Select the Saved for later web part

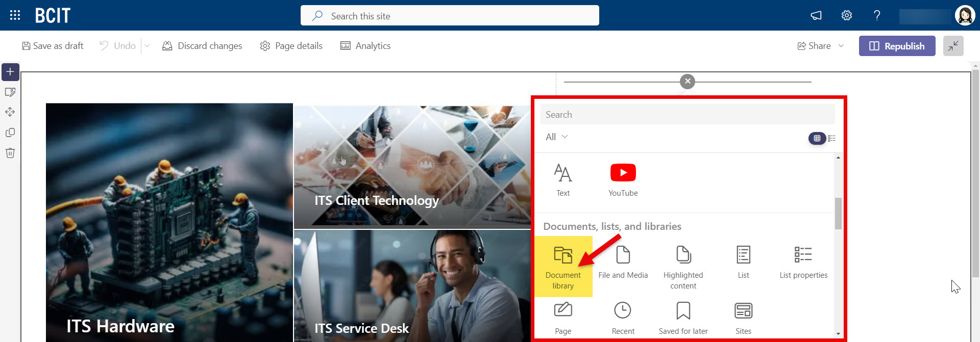coord(683,319)
